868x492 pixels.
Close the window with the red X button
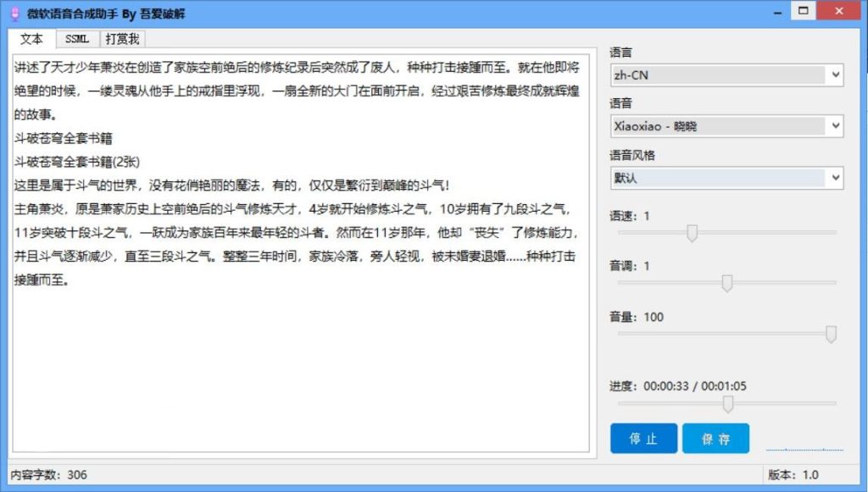pyautogui.click(x=839, y=10)
